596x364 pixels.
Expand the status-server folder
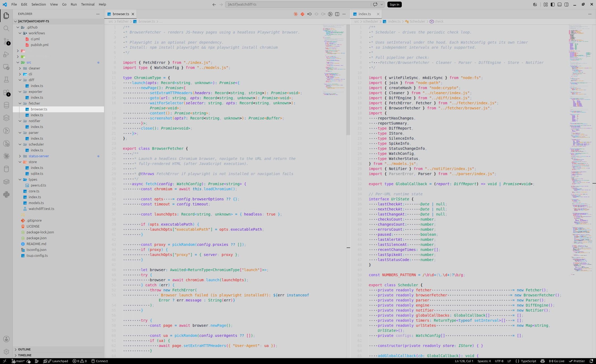(59, 156)
